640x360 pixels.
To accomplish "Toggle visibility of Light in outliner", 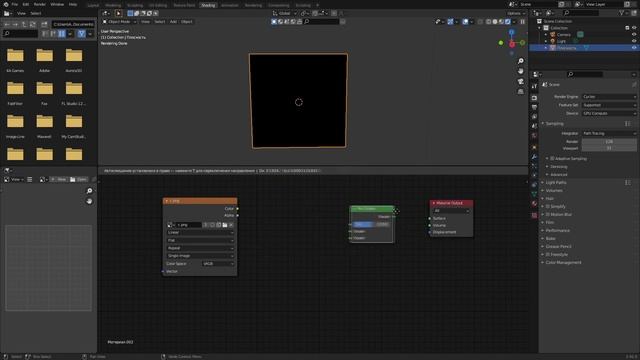I will click(x=634, y=41).
